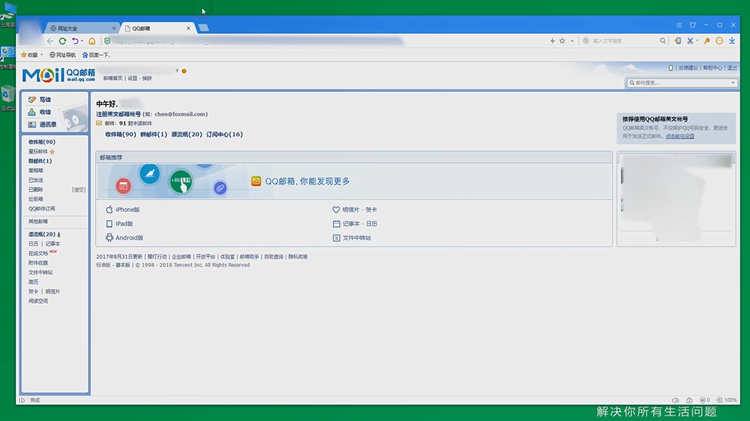Open the 通讯录 contacts icon
This screenshot has width=750, height=421.
coord(32,124)
